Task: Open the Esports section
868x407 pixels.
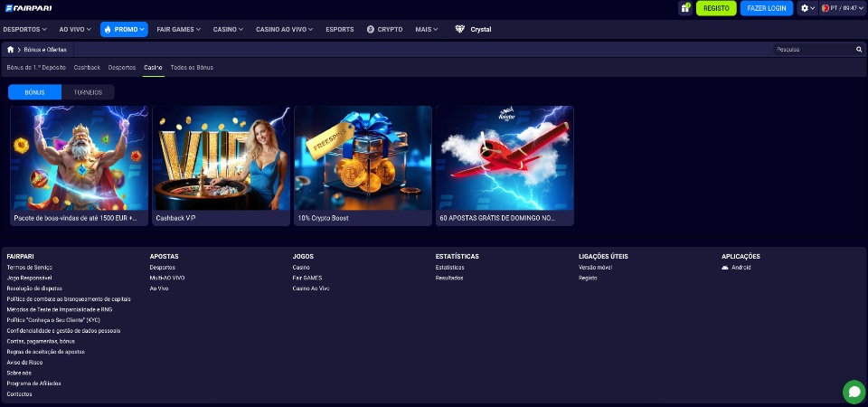Action: point(339,29)
